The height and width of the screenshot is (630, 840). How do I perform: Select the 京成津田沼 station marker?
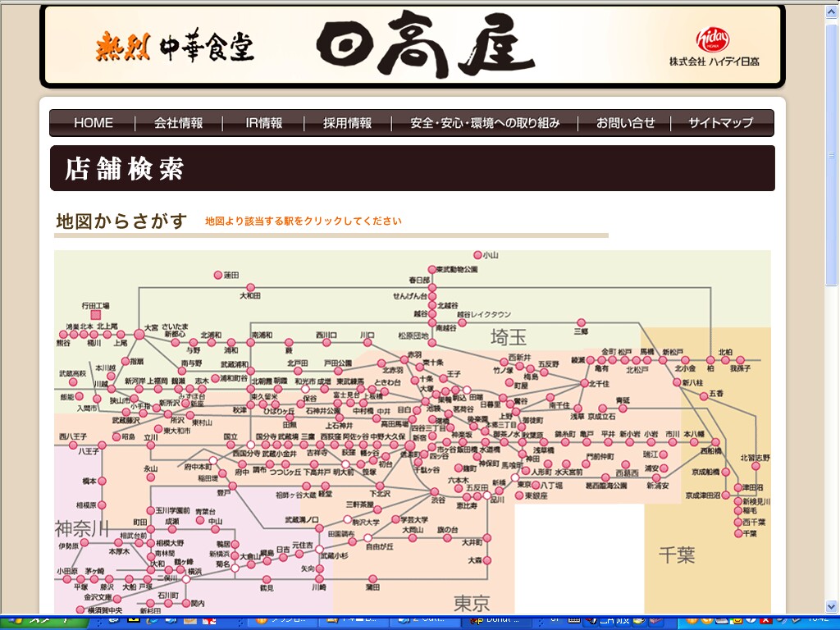(x=726, y=495)
